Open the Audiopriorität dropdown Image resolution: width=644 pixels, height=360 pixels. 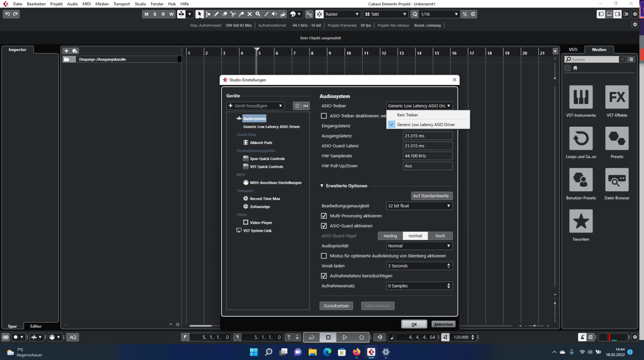419,246
